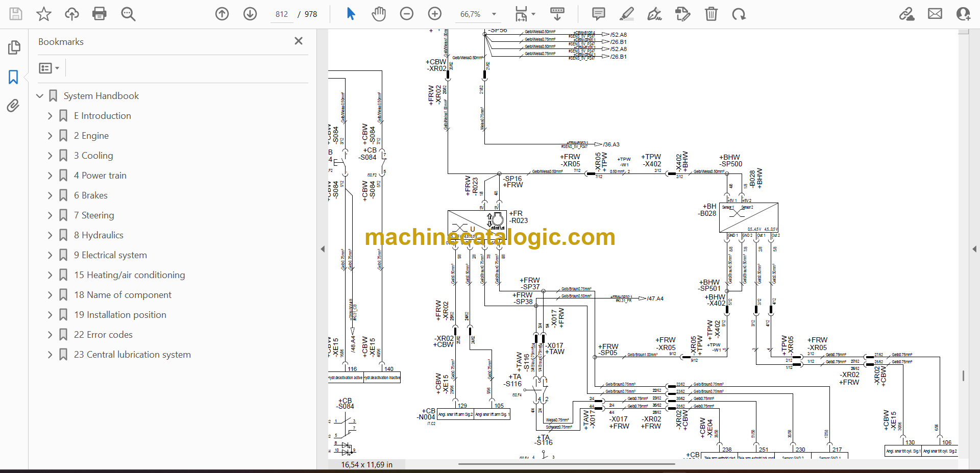
Task: Collapse the System Handbook bookmark
Action: point(40,96)
